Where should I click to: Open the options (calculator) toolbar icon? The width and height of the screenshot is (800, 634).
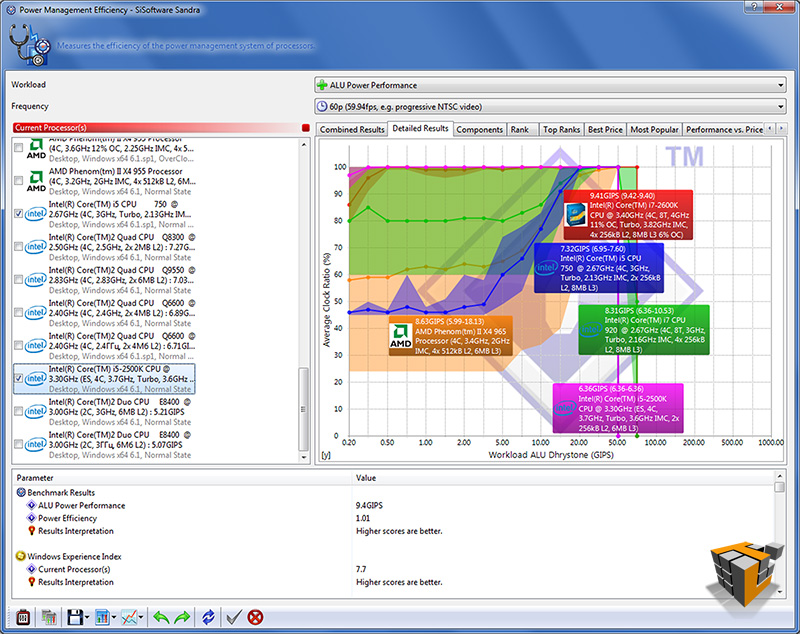tap(22, 618)
